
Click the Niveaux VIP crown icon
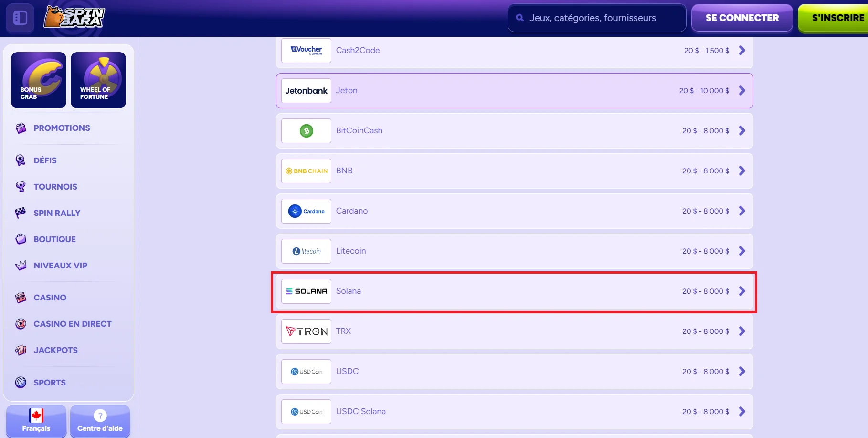tap(21, 266)
